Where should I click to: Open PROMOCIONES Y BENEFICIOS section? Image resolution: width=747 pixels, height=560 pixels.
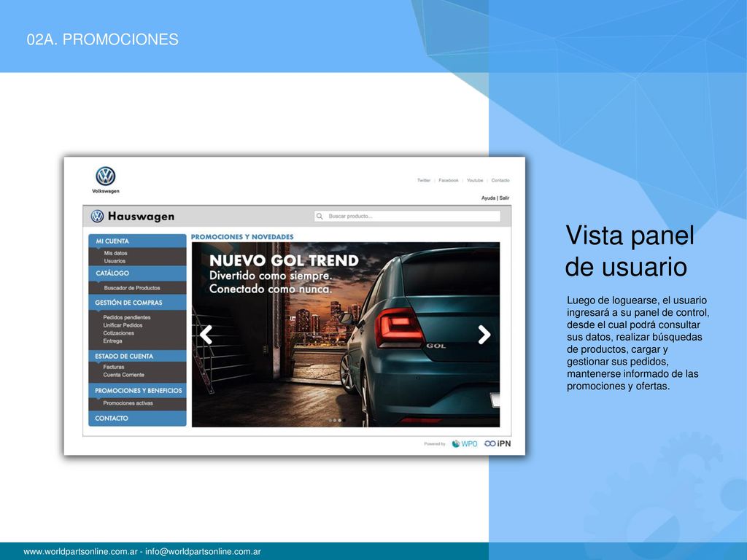click(x=137, y=391)
